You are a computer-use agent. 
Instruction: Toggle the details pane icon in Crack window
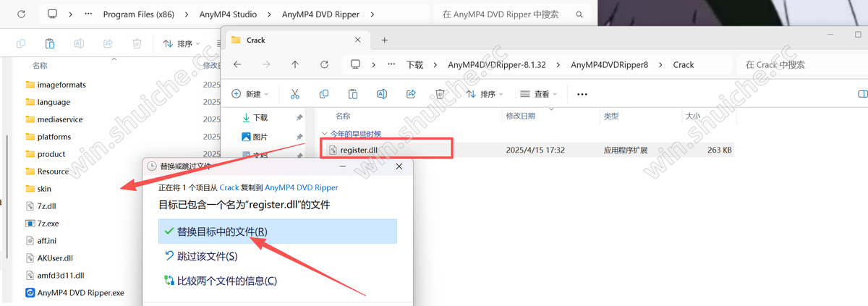(x=861, y=94)
